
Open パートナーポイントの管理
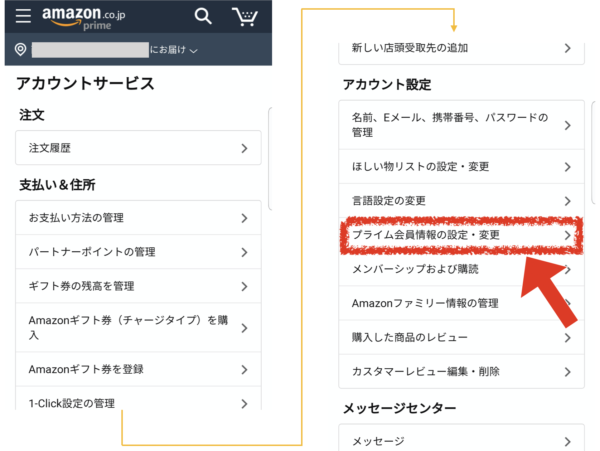pyautogui.click(x=138, y=252)
